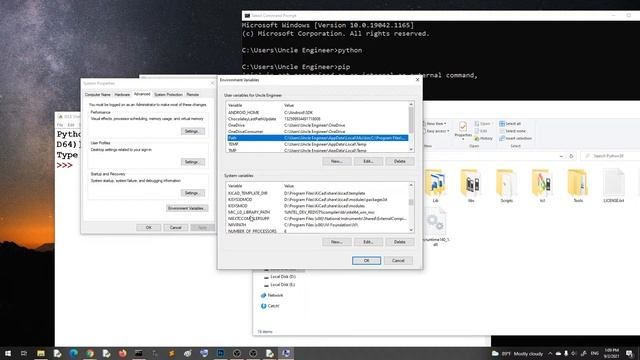Click the user list scroll-up arrow

coord(411,104)
